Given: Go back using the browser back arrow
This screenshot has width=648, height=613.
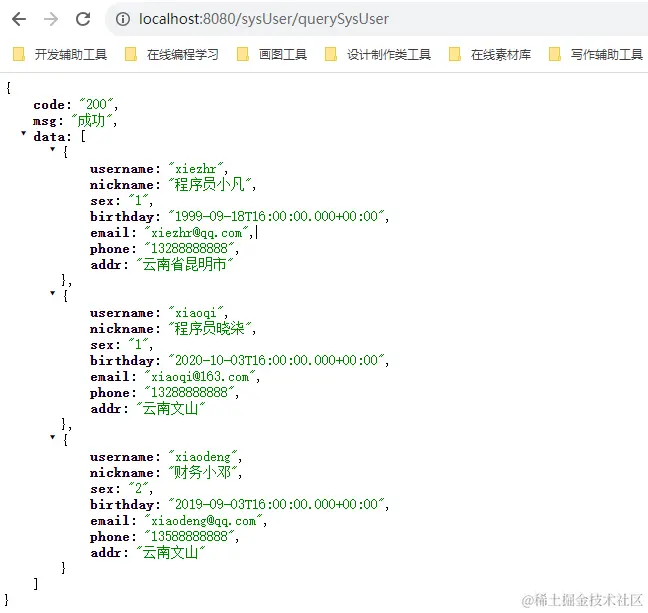Looking at the screenshot, I should 19,19.
